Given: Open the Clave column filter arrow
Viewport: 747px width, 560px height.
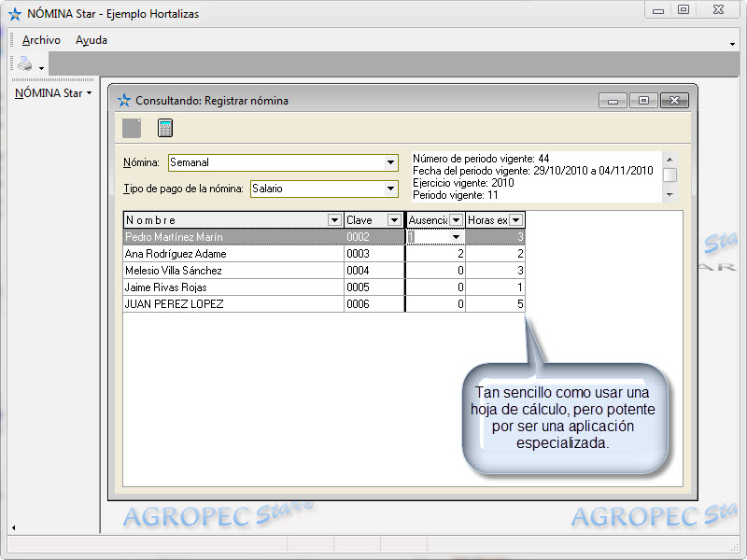Looking at the screenshot, I should (394, 220).
